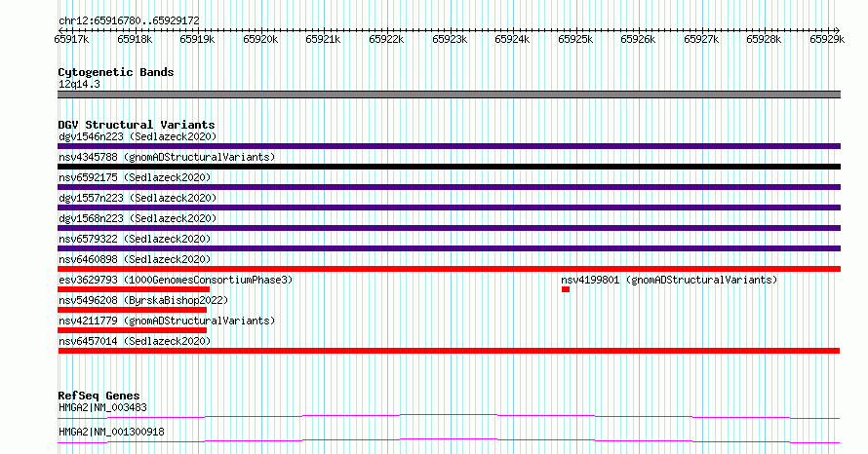Select the RefSeq Genes track title
This screenshot has height=454, width=868.
click(x=99, y=396)
